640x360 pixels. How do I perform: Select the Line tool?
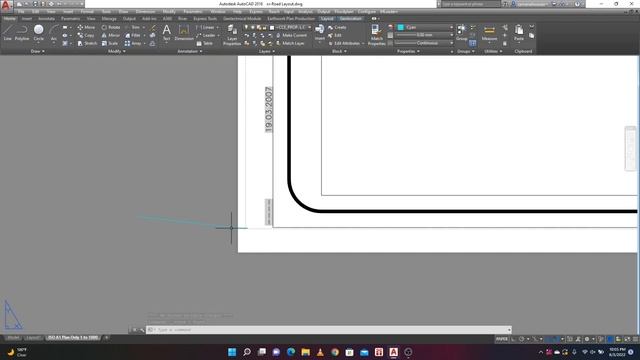pos(8,32)
